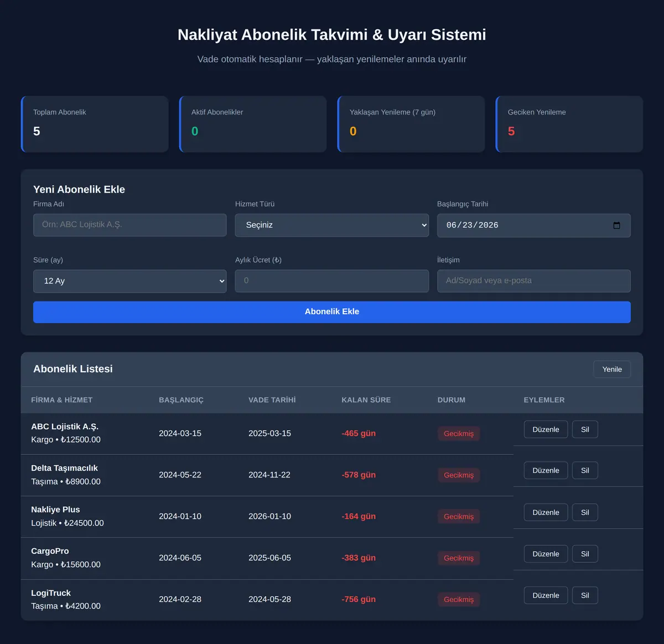Click the LogiTruck company name
The image size is (664, 644).
pyautogui.click(x=51, y=593)
